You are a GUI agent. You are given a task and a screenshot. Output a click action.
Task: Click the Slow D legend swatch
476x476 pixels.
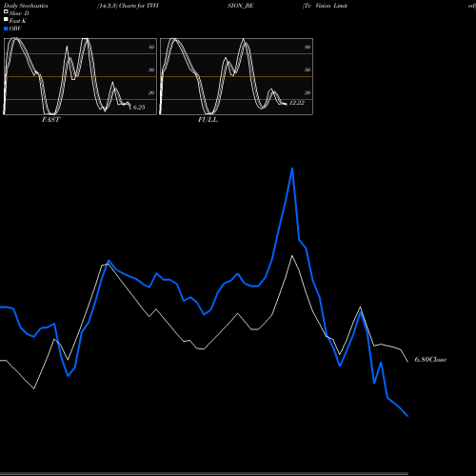pyautogui.click(x=6, y=11)
